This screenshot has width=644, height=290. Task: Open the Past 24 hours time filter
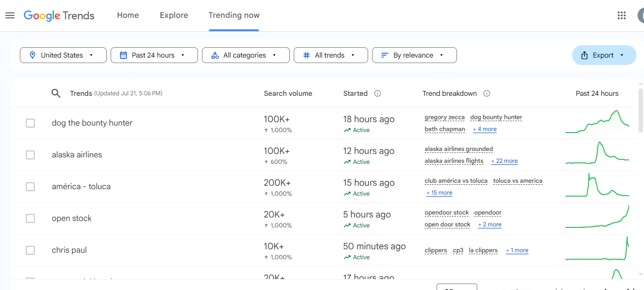(154, 55)
